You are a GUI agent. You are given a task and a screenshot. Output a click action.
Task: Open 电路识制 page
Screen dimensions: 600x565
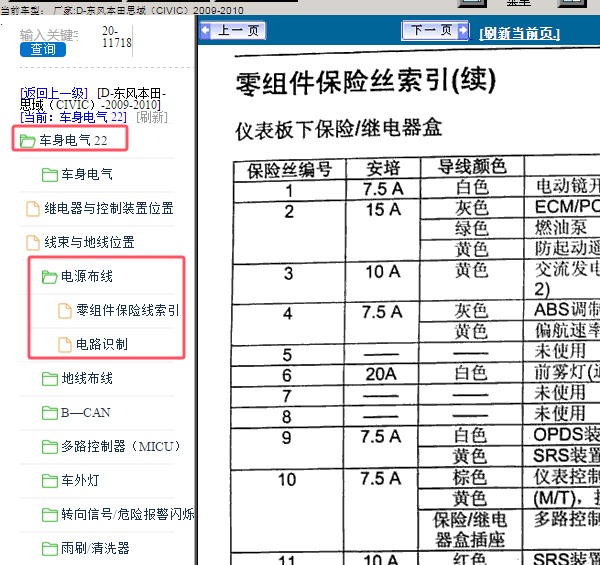tap(102, 344)
